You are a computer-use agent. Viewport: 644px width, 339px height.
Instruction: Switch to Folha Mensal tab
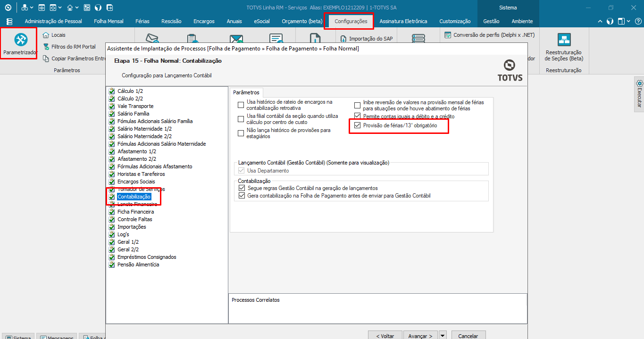pyautogui.click(x=109, y=21)
